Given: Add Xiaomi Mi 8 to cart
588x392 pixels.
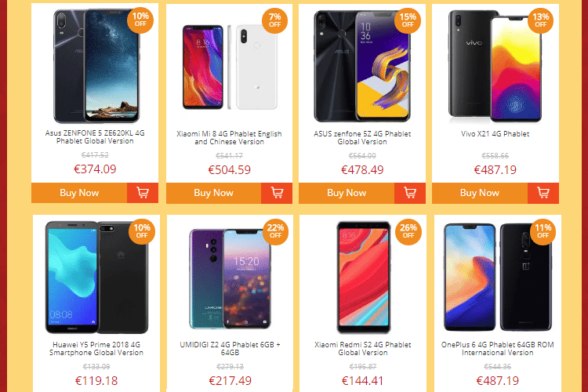Looking at the screenshot, I should click(277, 193).
